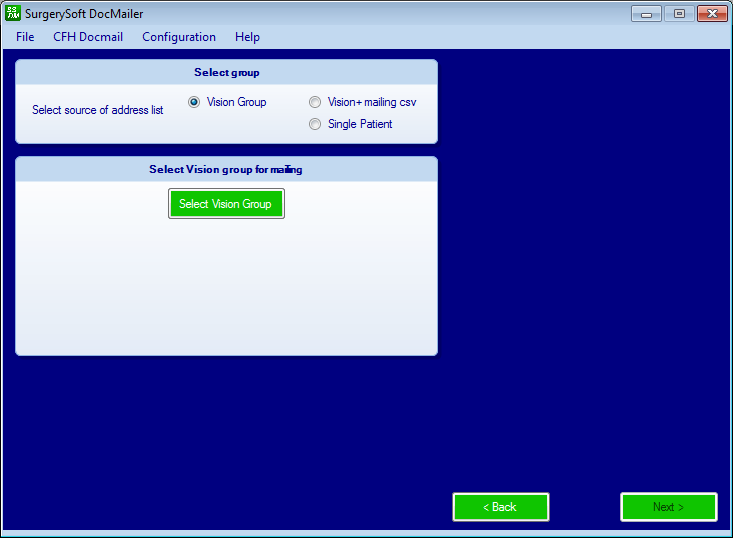The height and width of the screenshot is (538, 733).
Task: Minimize the DocMailer window
Action: [x=646, y=14]
